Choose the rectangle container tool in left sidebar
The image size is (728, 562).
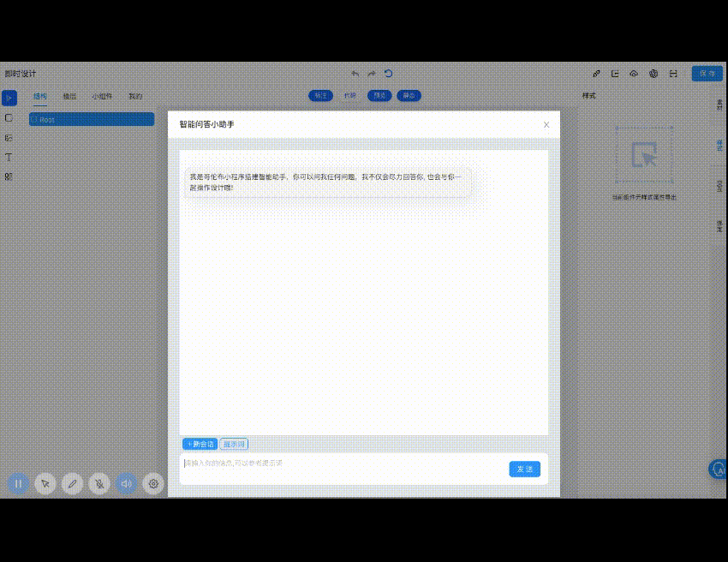9,118
